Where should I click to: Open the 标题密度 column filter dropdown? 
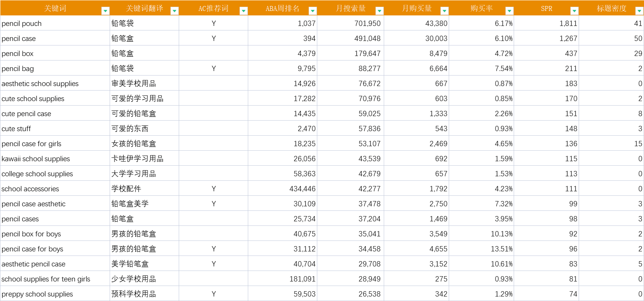(639, 11)
